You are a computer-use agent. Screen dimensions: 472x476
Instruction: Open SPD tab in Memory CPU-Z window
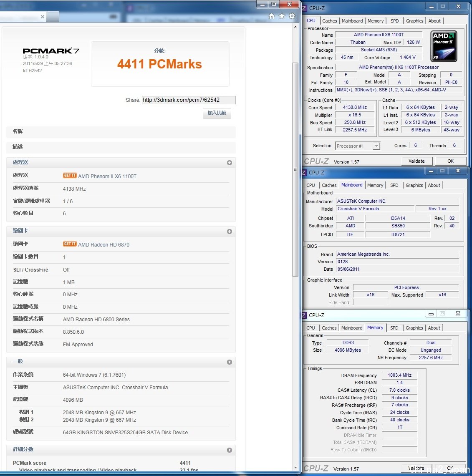[394, 328]
